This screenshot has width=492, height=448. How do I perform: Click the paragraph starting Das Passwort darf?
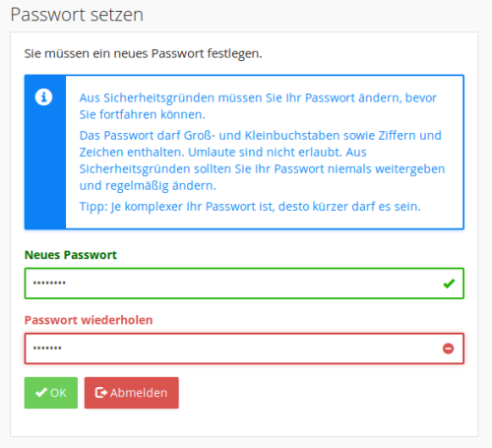pyautogui.click(x=262, y=160)
